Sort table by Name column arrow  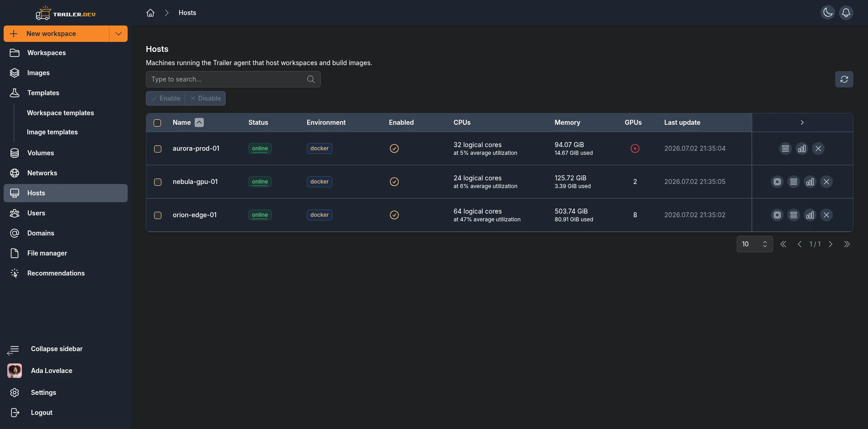coord(199,123)
